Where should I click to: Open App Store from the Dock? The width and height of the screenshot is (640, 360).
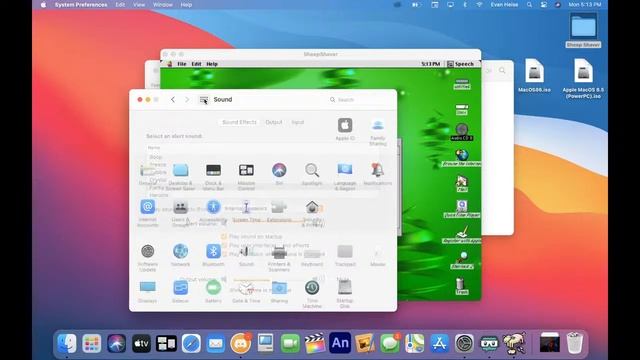point(439,343)
